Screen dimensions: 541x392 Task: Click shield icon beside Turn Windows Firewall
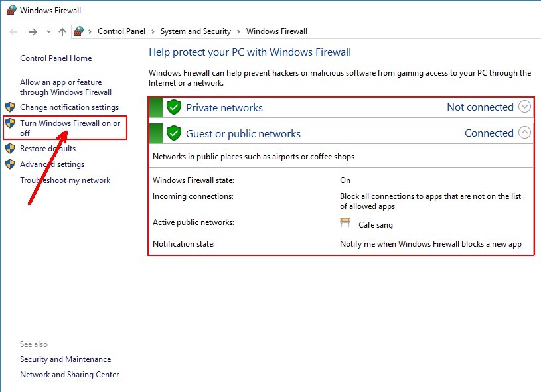[10, 123]
